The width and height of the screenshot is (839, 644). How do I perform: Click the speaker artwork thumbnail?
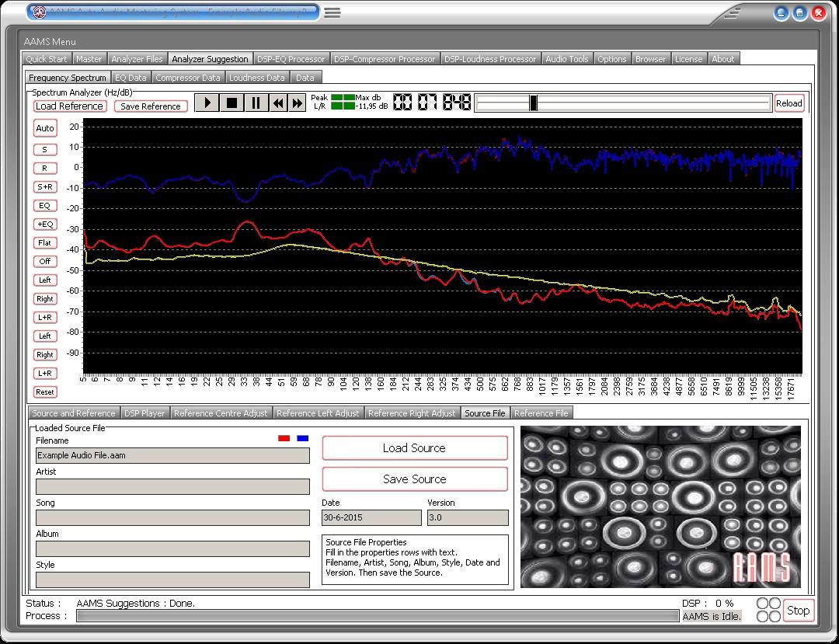click(660, 506)
